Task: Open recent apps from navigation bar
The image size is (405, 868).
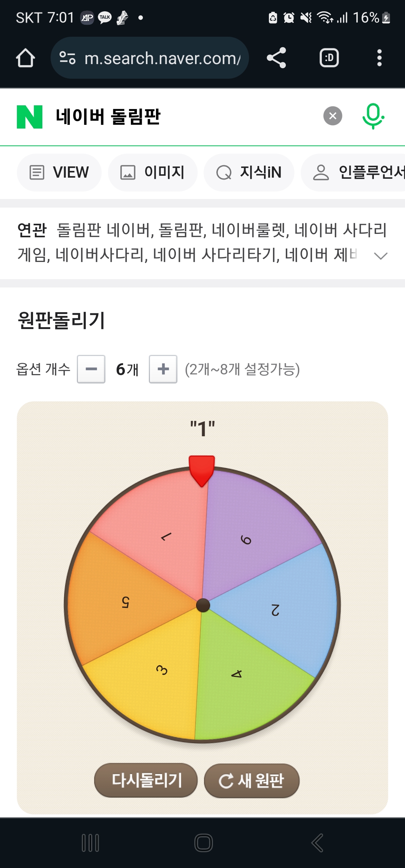Action: (x=90, y=843)
